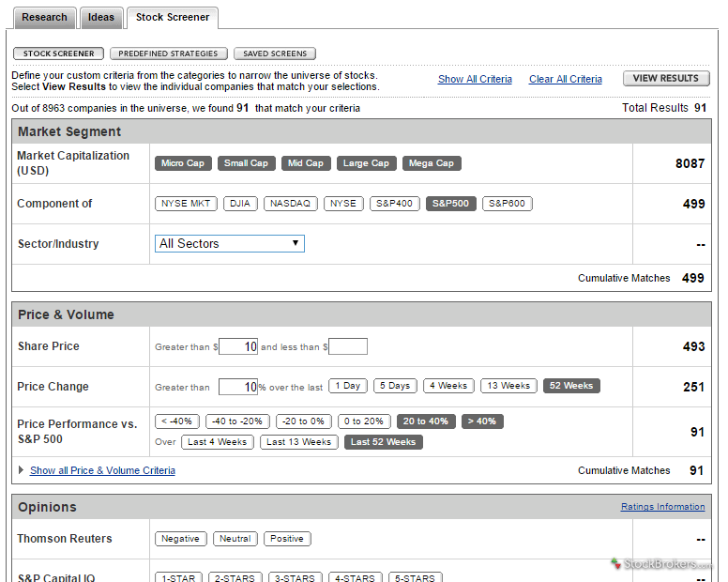This screenshot has height=582, width=728.
Task: Click Share Price less than field
Action: click(x=348, y=346)
